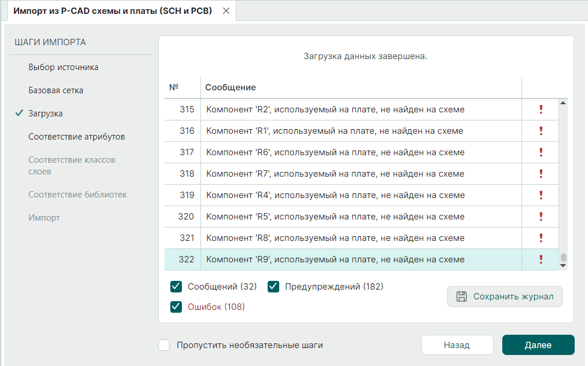Viewport: 588px width, 366px height.
Task: Click the floppy disk save icon
Action: pos(462,297)
